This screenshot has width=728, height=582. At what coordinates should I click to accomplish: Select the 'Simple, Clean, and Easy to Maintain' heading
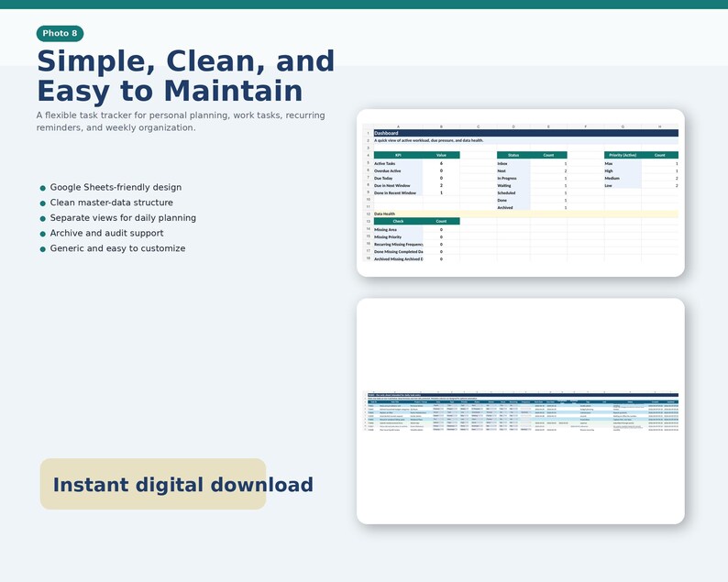click(x=186, y=76)
